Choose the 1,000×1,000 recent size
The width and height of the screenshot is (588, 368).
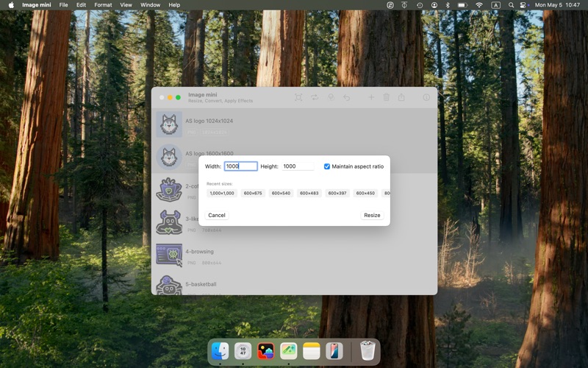(222, 193)
